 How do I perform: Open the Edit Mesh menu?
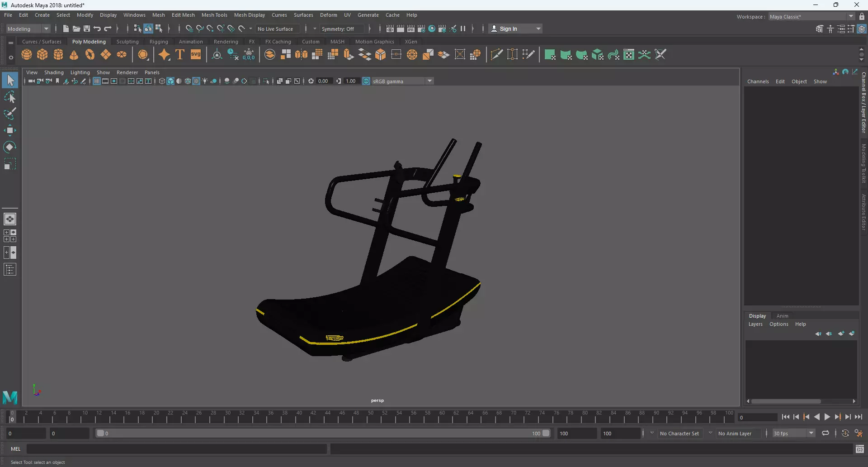click(x=183, y=15)
